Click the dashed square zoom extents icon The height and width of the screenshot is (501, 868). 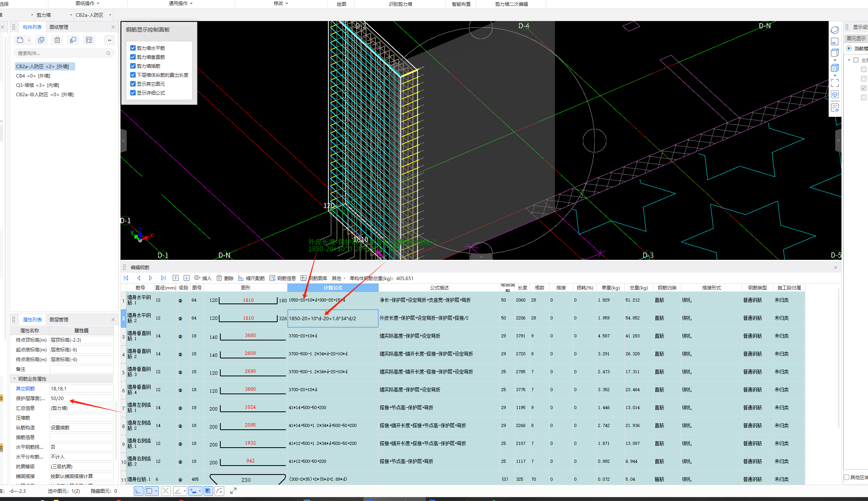click(835, 83)
